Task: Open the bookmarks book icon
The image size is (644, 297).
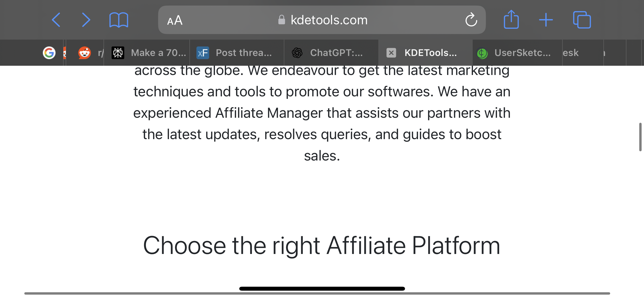Action: point(119,20)
